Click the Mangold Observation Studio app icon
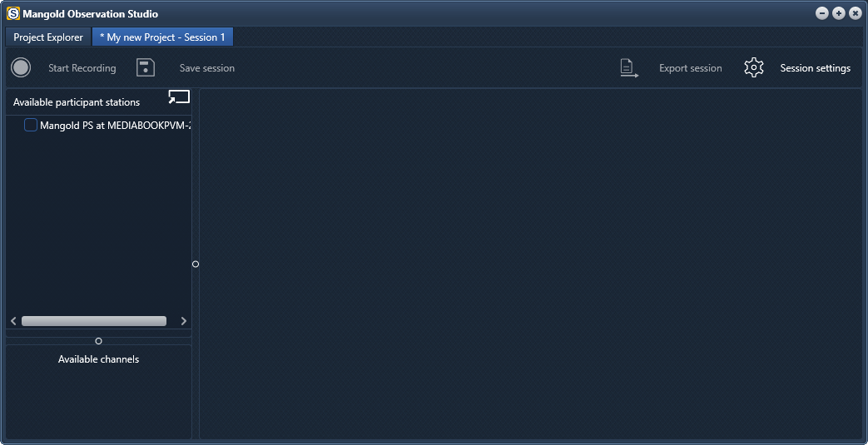This screenshot has width=868, height=445. [x=12, y=14]
